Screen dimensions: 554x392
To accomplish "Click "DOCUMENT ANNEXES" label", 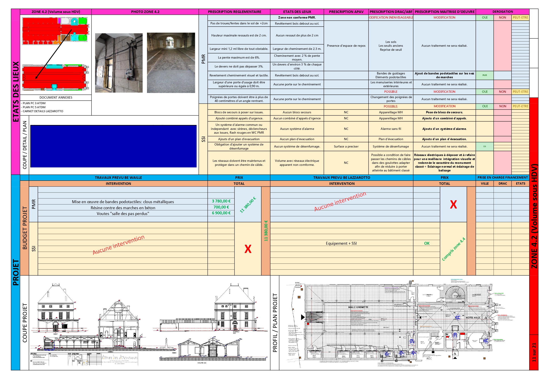I will coord(56,97).
